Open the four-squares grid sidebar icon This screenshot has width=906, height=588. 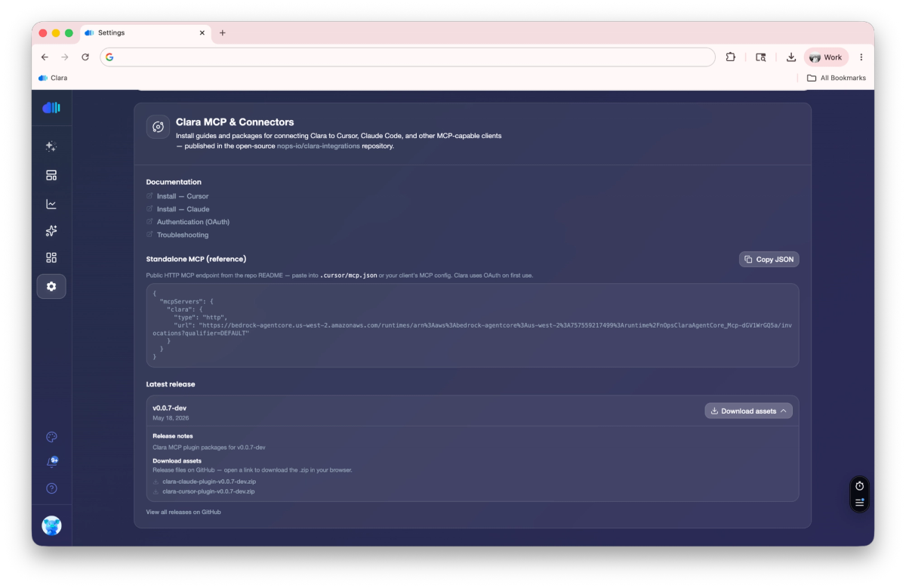(51, 258)
